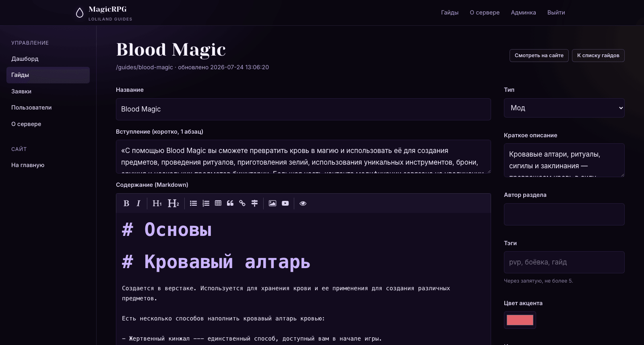
Task: Click inside the Краткое описание text area
Action: [x=564, y=160]
